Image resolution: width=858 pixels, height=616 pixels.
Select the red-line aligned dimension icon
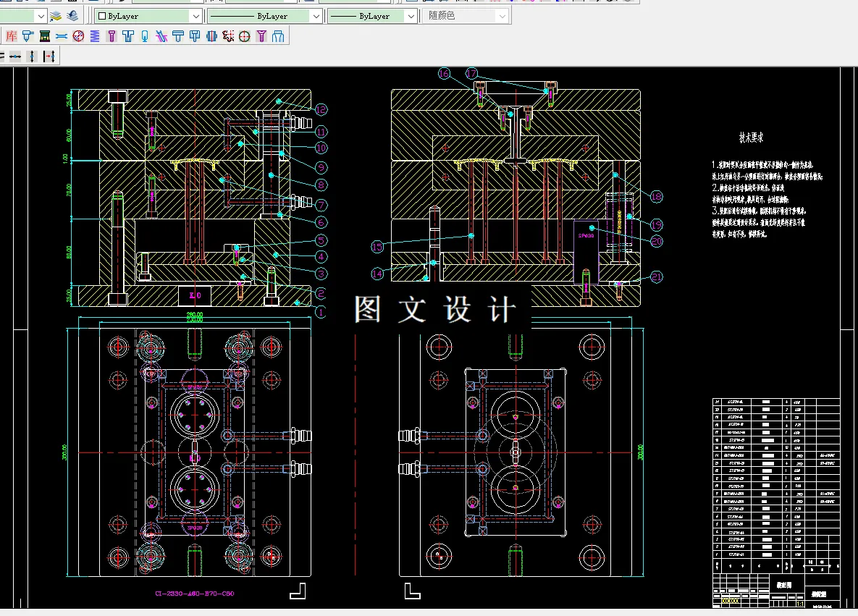pos(49,56)
